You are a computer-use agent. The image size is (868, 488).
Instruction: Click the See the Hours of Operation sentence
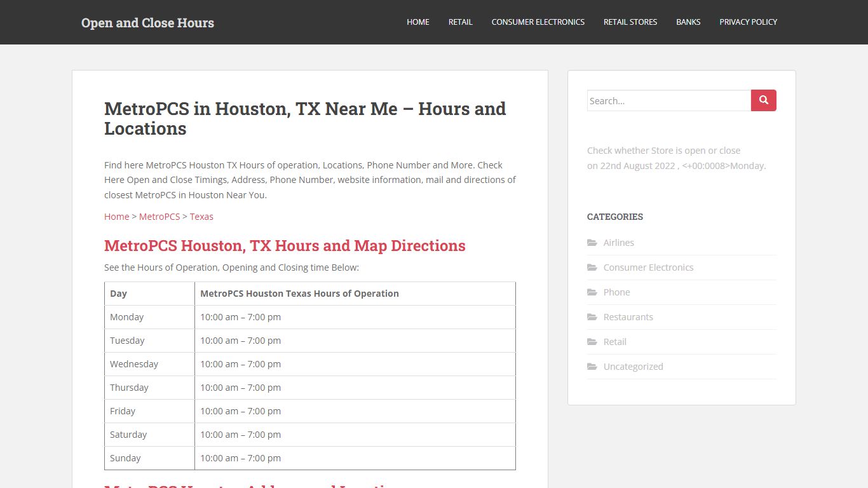click(231, 268)
